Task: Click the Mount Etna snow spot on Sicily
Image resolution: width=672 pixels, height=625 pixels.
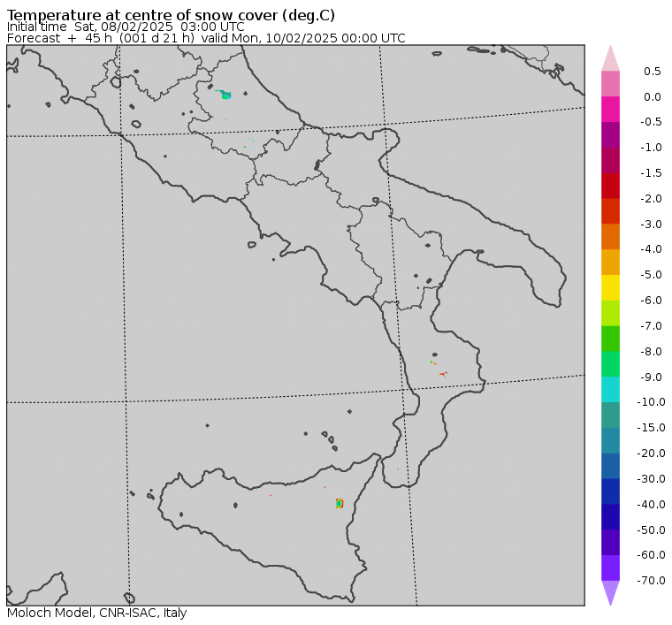Action: [339, 503]
